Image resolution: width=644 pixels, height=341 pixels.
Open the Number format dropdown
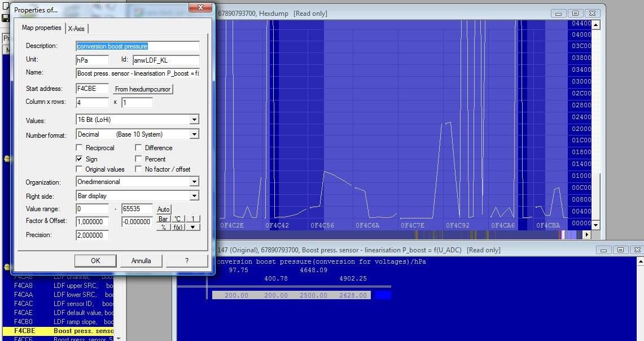(x=194, y=134)
